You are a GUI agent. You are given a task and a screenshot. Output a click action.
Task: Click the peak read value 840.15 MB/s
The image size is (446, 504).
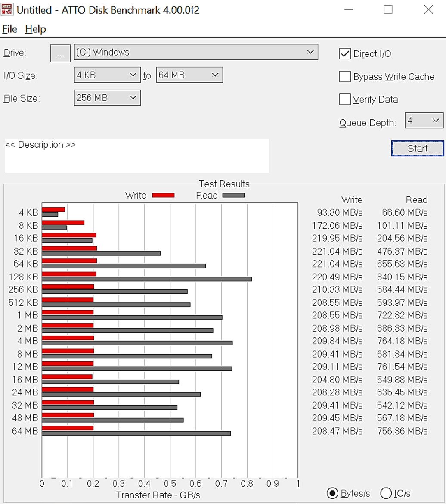[402, 277]
